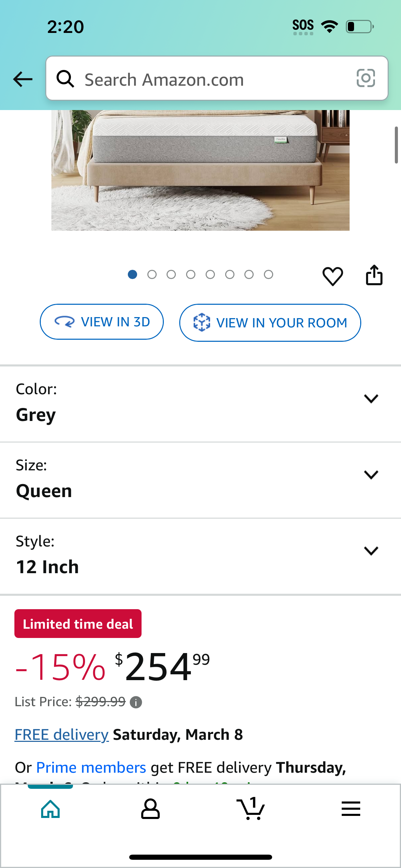Go to the Home tab
The height and width of the screenshot is (868, 401).
click(x=50, y=809)
